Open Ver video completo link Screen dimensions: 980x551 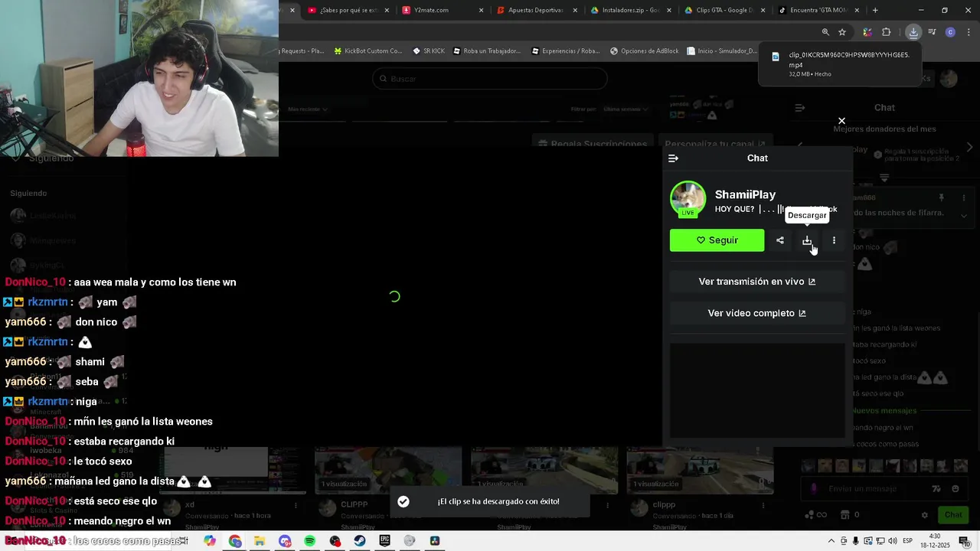[757, 313]
